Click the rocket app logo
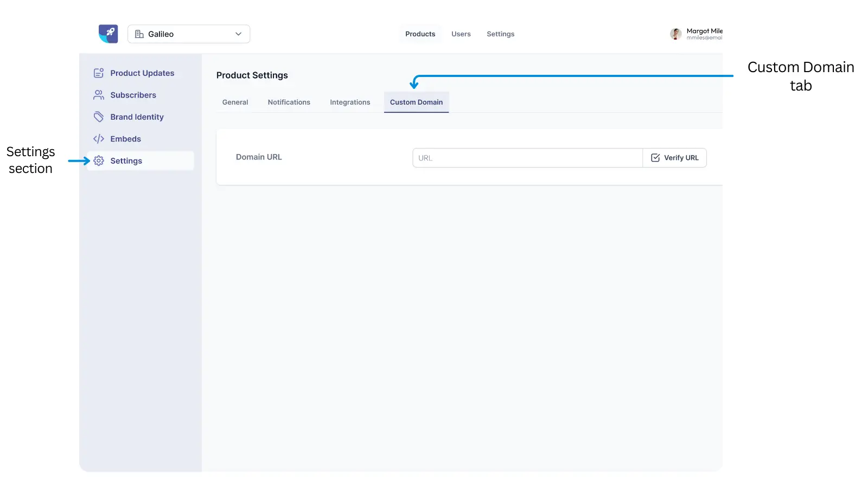 pyautogui.click(x=108, y=34)
